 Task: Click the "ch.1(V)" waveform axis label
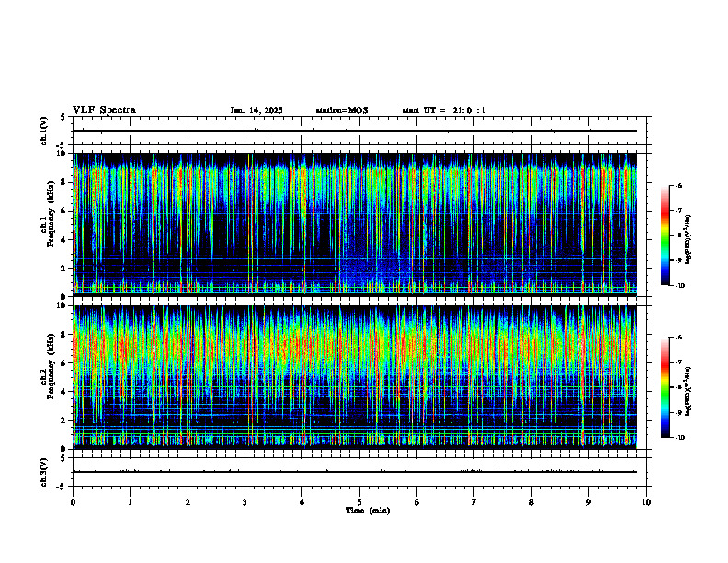tap(44, 131)
